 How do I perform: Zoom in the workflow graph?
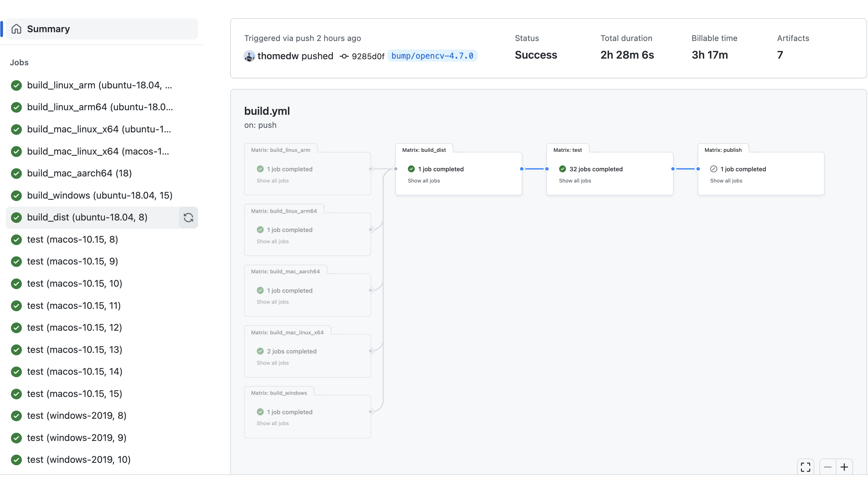844,467
